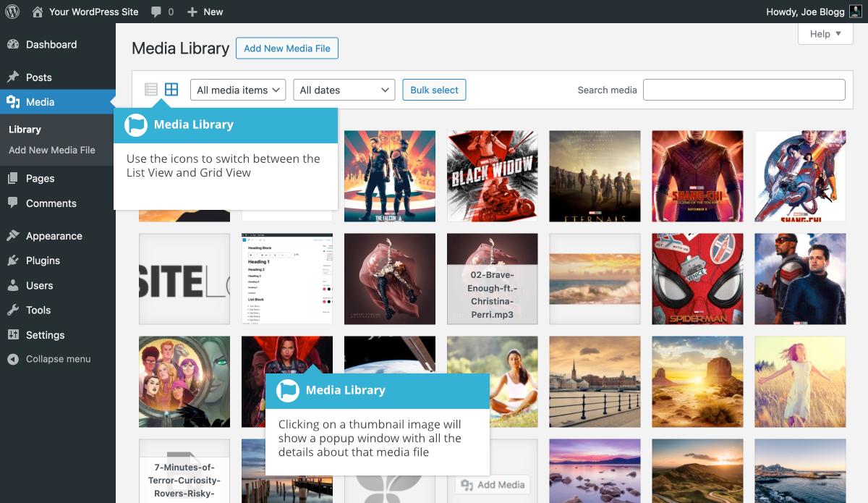Click the Add New Media File button
Image resolution: width=868 pixels, height=503 pixels.
point(286,48)
